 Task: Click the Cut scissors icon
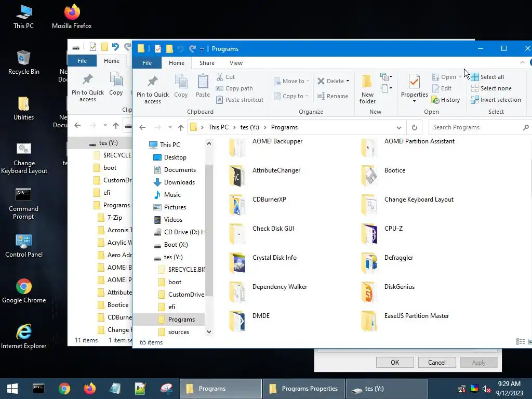220,77
